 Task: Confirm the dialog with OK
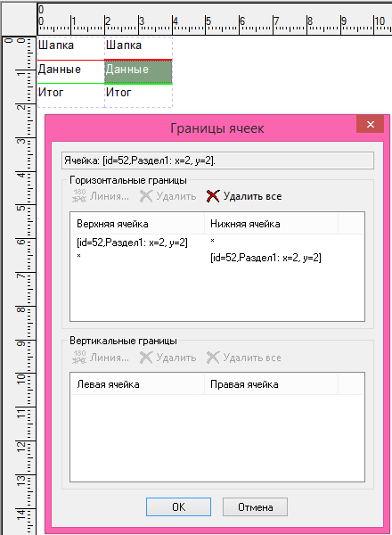tap(178, 507)
